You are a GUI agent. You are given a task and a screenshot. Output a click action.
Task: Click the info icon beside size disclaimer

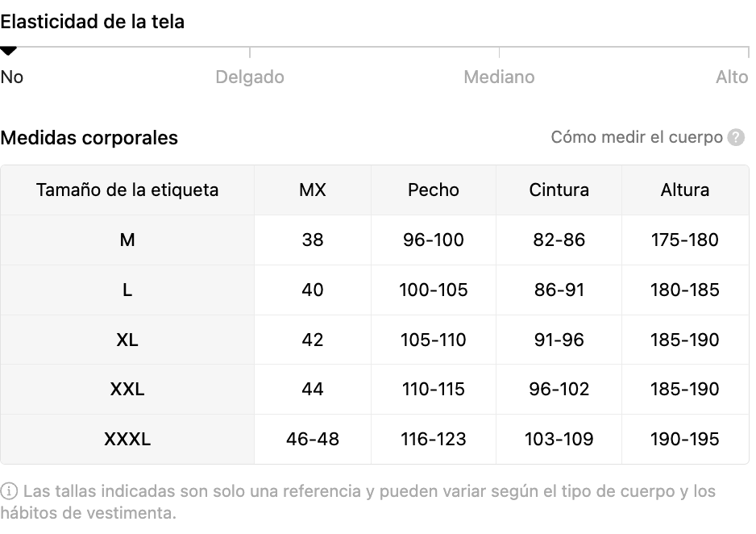click(9, 491)
